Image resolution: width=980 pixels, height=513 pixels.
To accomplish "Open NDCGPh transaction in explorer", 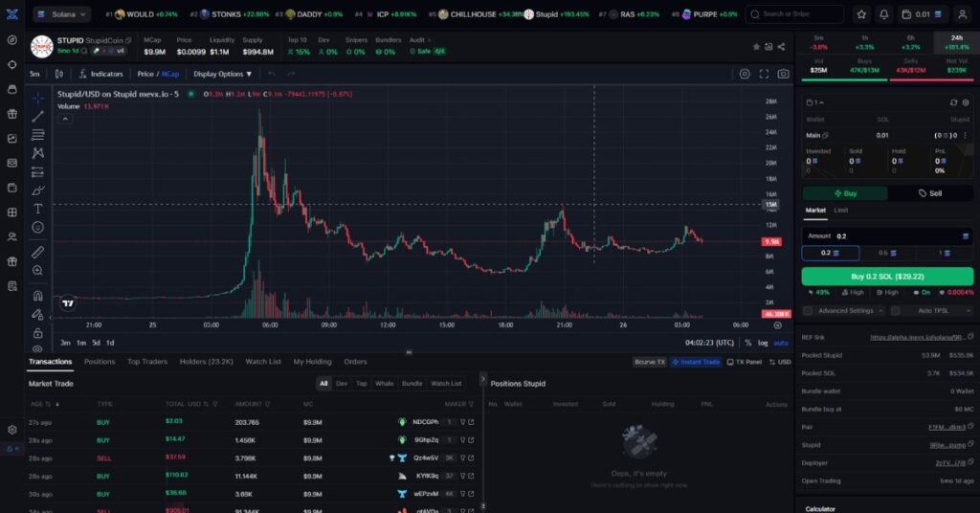I will (471, 422).
